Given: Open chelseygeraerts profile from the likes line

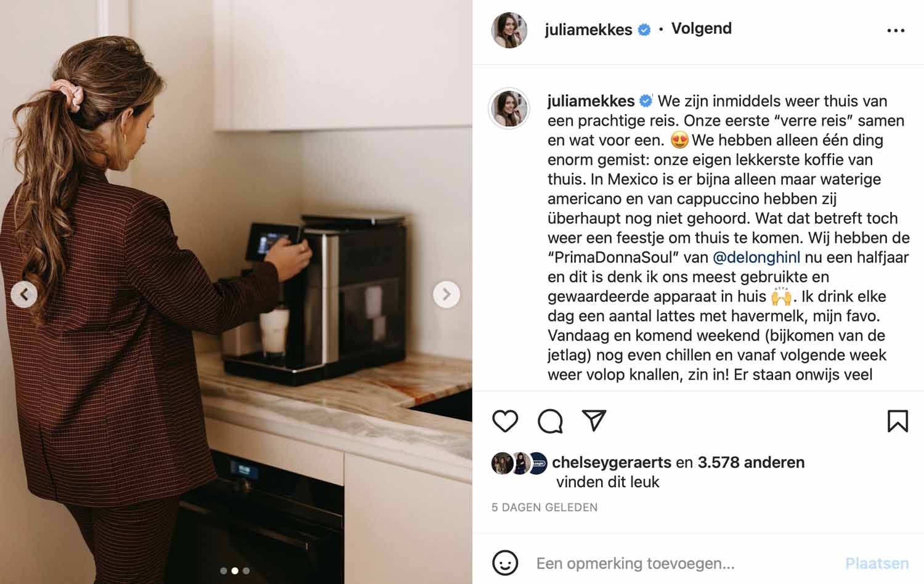Looking at the screenshot, I should (x=612, y=462).
